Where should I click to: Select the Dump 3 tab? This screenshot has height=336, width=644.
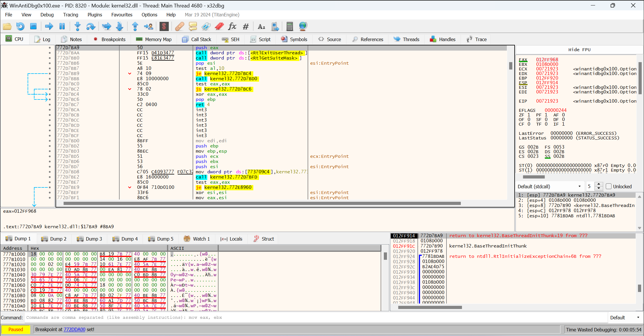89,239
